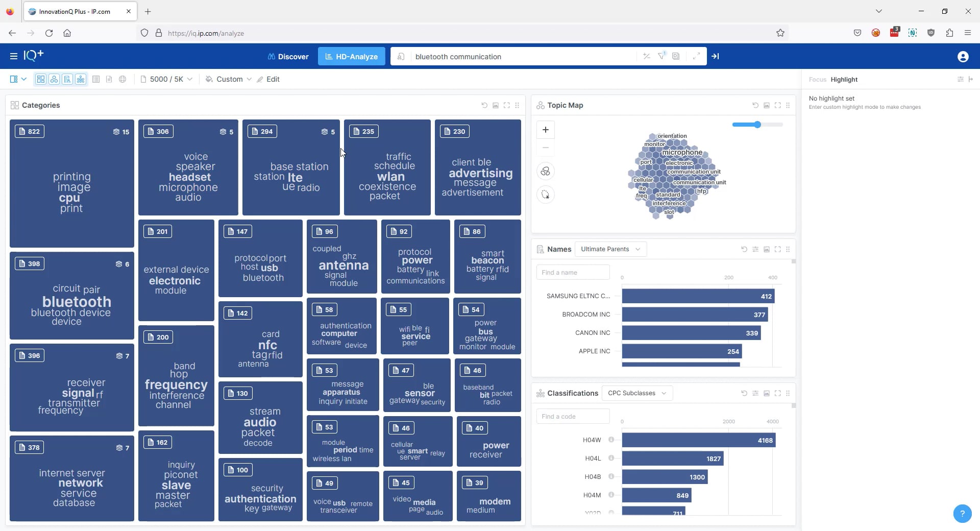The width and height of the screenshot is (980, 531).
Task: Switch to the Discover mode
Action: coord(287,56)
